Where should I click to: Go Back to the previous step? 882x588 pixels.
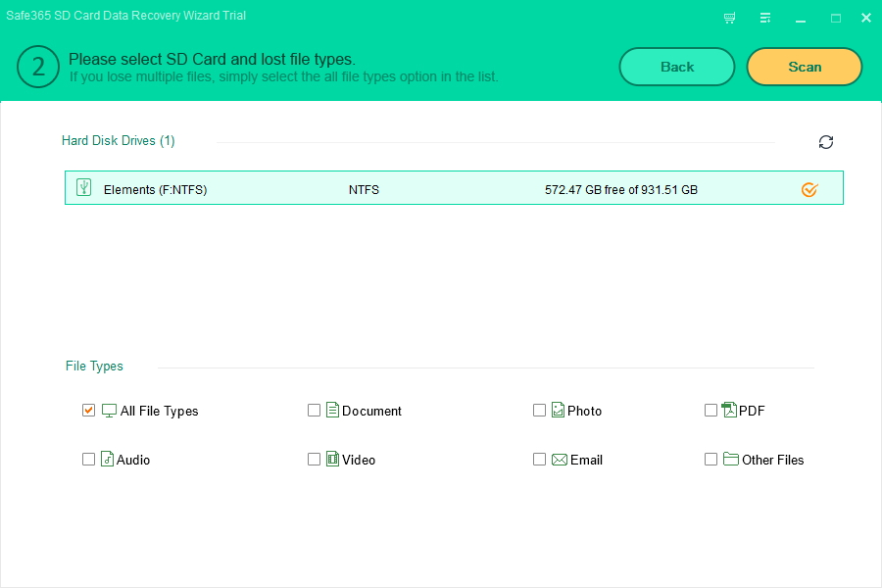point(676,67)
